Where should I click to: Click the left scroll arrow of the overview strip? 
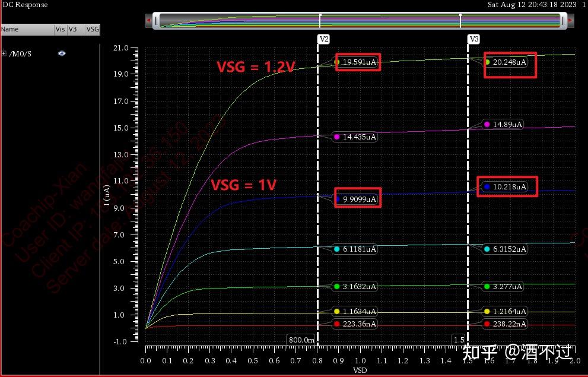pos(148,20)
